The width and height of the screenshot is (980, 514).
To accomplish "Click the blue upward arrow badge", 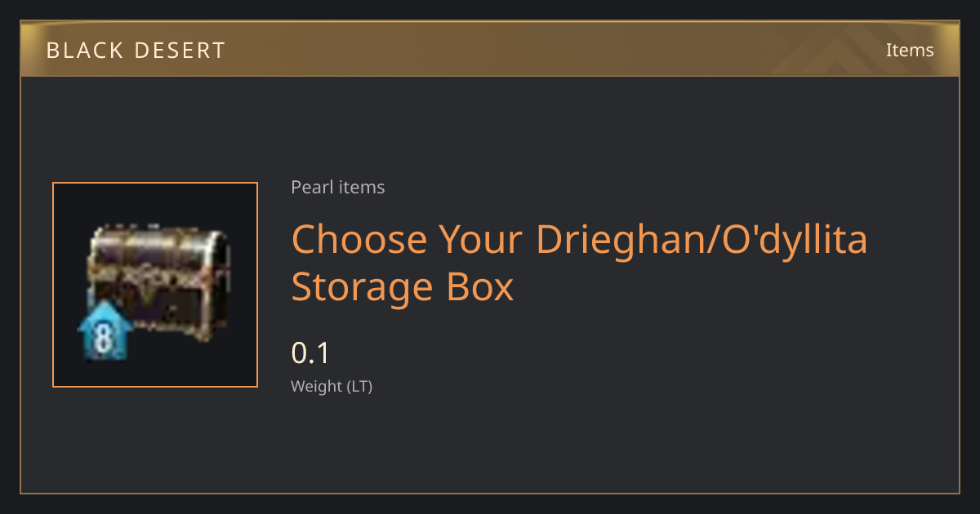I will coord(102,330).
